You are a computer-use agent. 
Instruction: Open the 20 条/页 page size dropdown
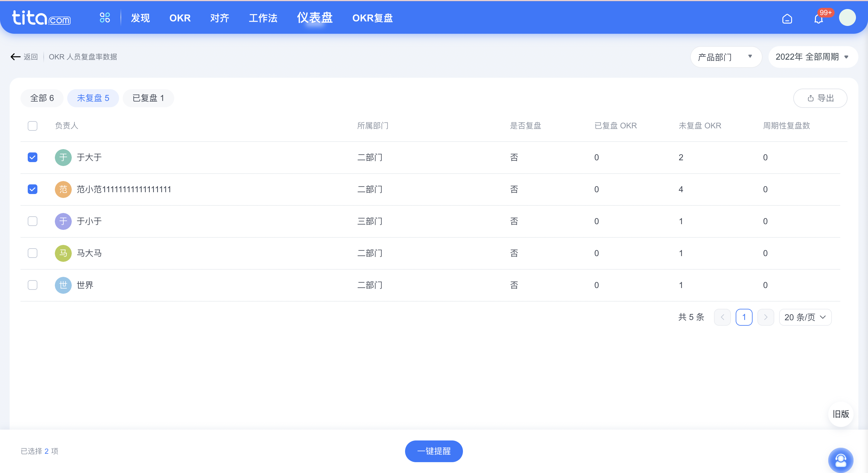click(805, 317)
